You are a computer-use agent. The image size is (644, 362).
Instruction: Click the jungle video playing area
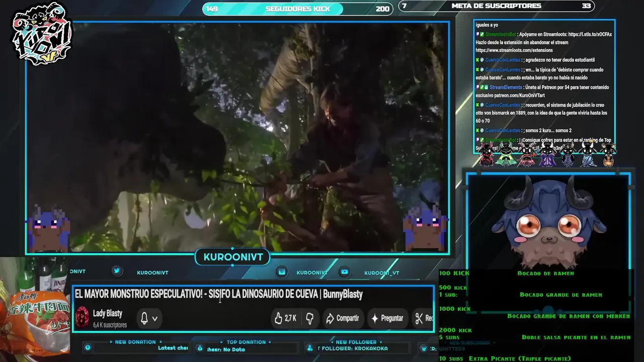click(237, 137)
